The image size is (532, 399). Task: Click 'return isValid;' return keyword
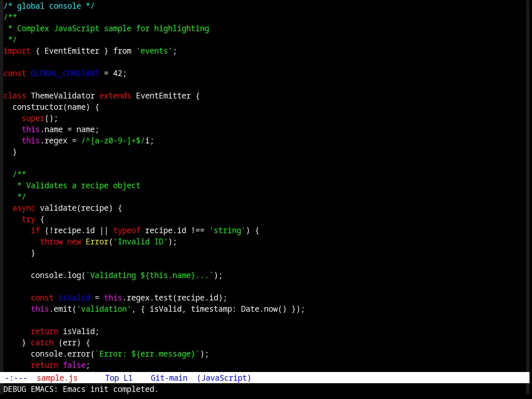44,331
